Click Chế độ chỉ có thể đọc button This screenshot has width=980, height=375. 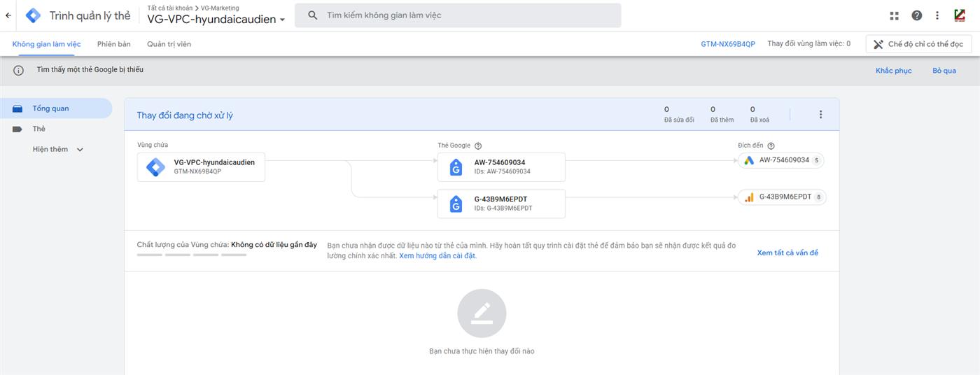click(918, 44)
